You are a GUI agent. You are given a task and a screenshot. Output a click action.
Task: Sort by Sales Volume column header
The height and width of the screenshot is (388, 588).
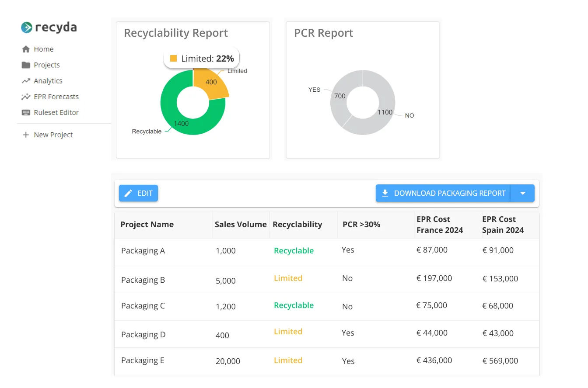241,225
